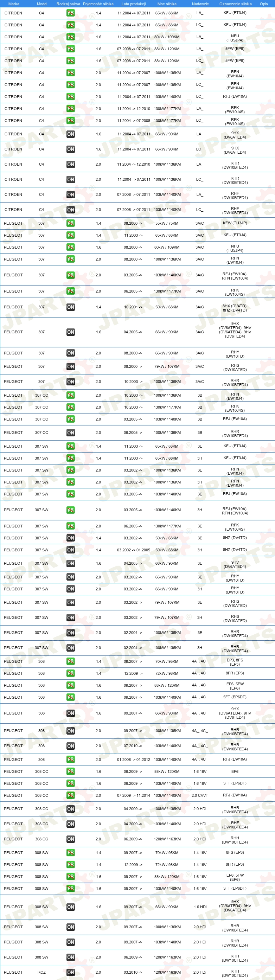Select diesel icon in Peugeot 307 RHS 3A/C row
Image resolution: width=275 pixels, height=980 pixels.
tap(70, 367)
